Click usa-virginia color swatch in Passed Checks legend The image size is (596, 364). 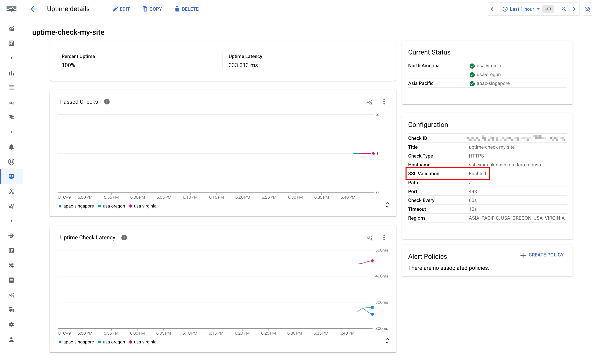pos(131,206)
